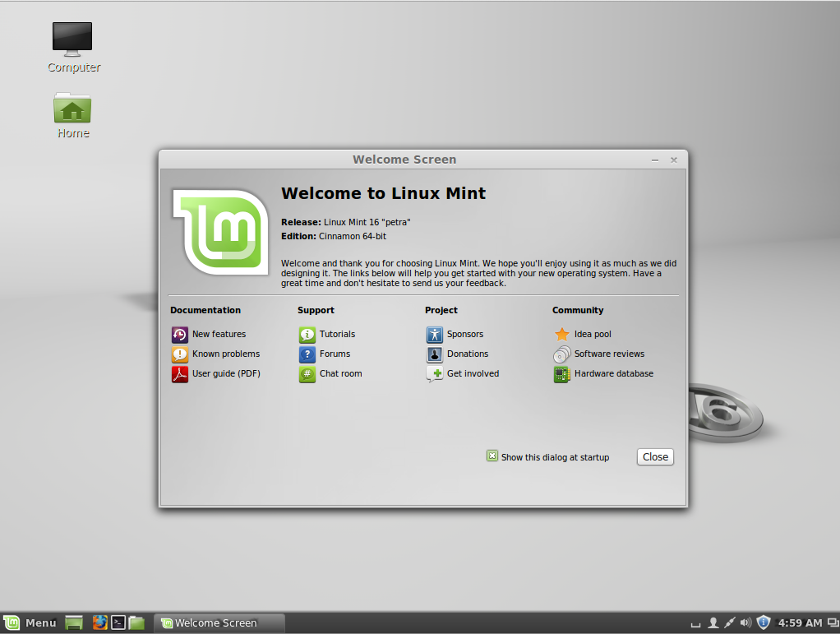Image resolution: width=840 pixels, height=634 pixels.
Task: Click the Idea pool star icon
Action: tap(562, 335)
